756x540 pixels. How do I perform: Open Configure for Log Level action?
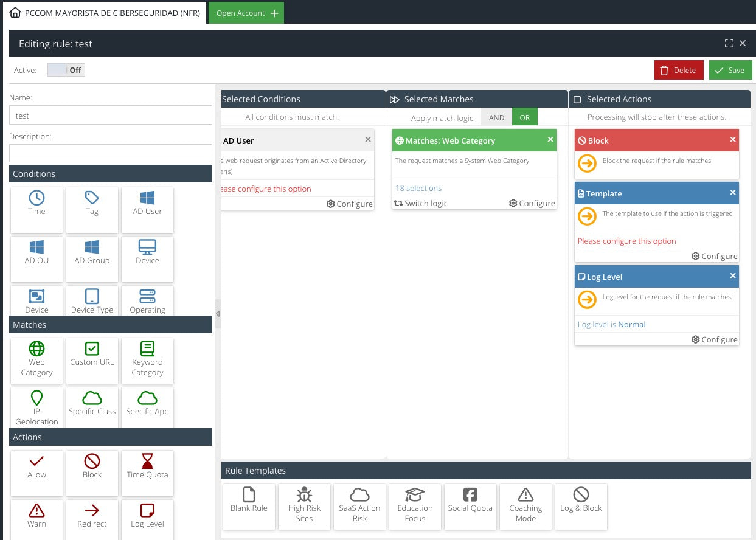[x=714, y=339]
